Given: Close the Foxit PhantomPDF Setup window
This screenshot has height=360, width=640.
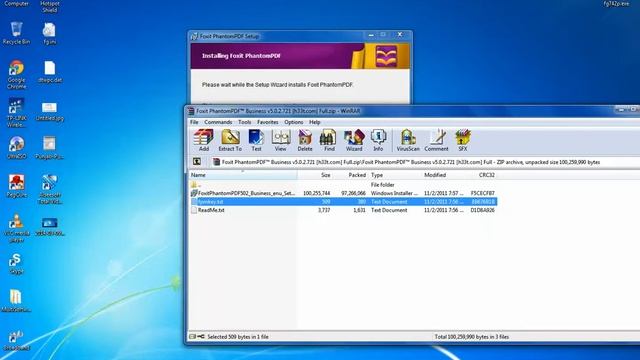Looking at the screenshot, I should 400,35.
